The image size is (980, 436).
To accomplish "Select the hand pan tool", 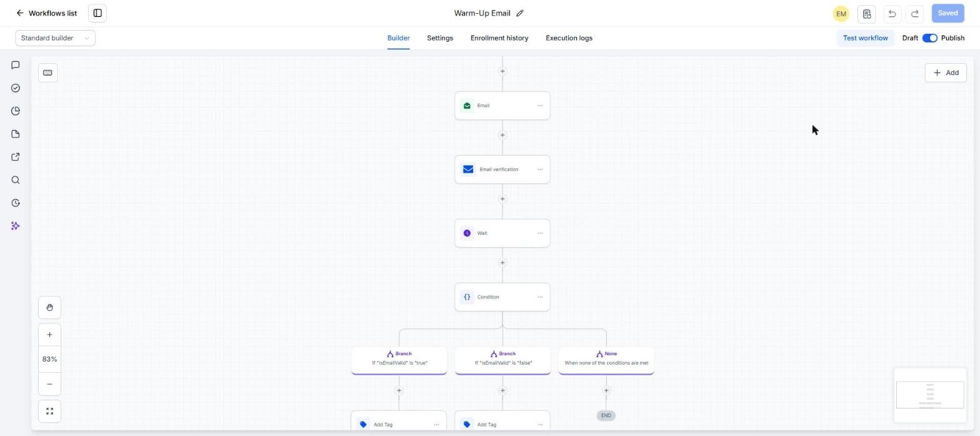I will (x=49, y=308).
